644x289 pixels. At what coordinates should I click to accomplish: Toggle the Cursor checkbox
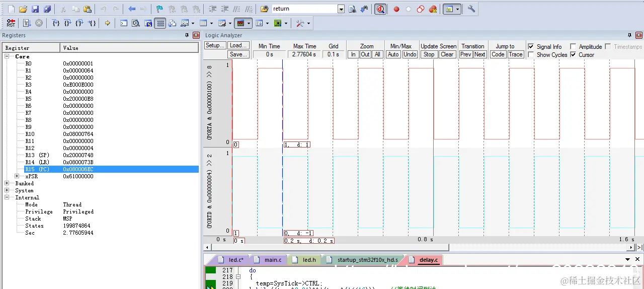point(573,54)
